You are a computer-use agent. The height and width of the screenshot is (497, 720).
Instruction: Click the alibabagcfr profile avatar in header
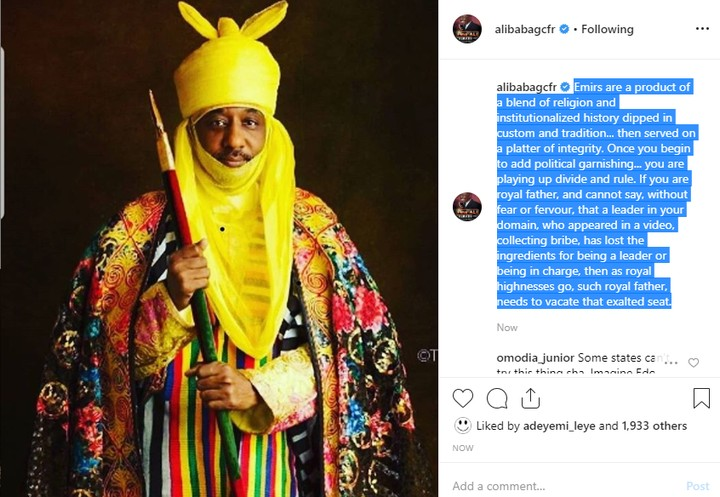pyautogui.click(x=468, y=30)
